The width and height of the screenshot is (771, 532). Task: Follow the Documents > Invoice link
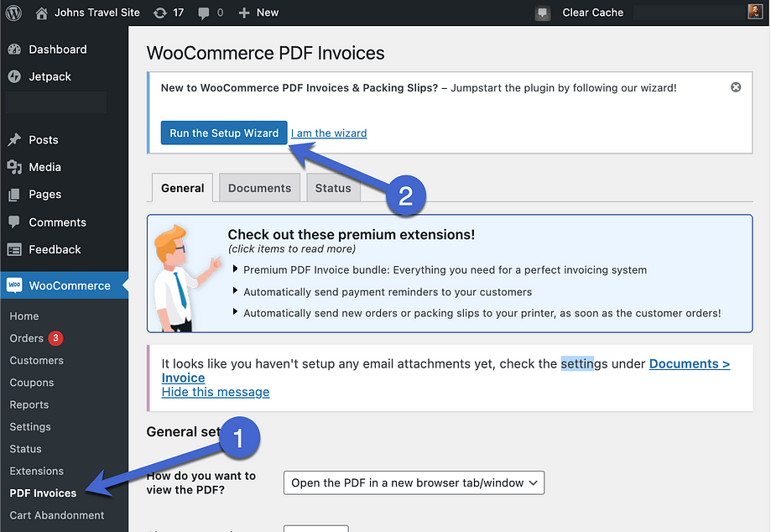click(x=445, y=371)
